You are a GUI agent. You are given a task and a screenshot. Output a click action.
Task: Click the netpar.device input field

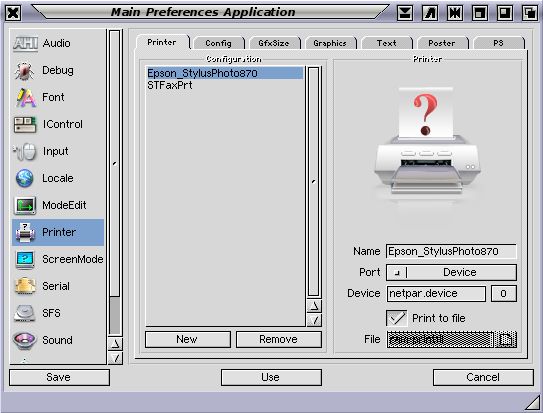(436, 294)
